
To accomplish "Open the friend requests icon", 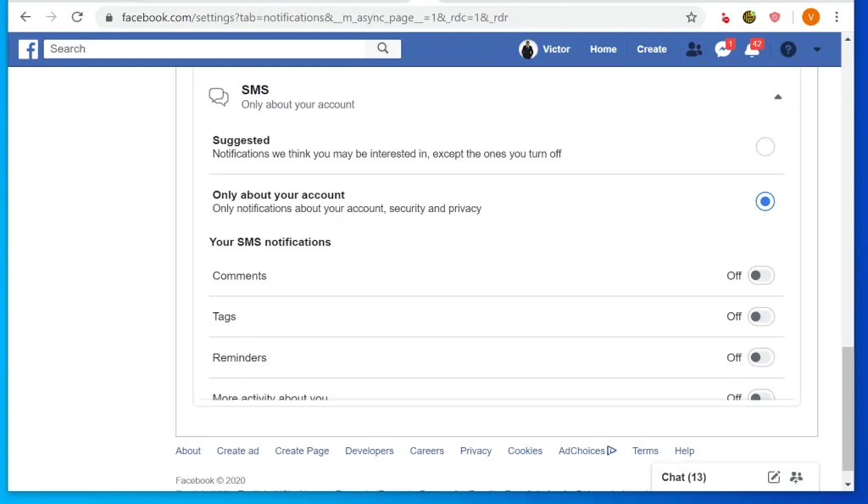I will [x=693, y=49].
